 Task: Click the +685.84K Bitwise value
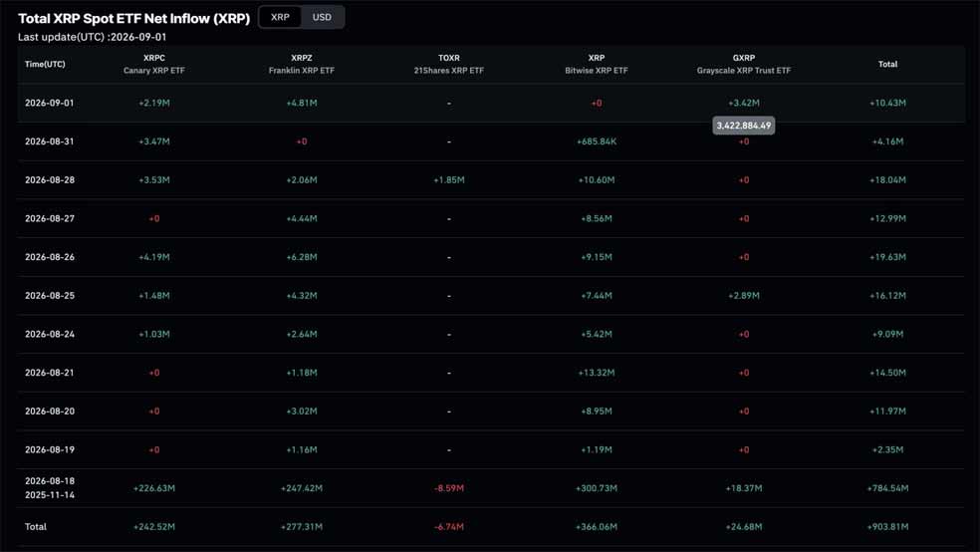click(597, 141)
